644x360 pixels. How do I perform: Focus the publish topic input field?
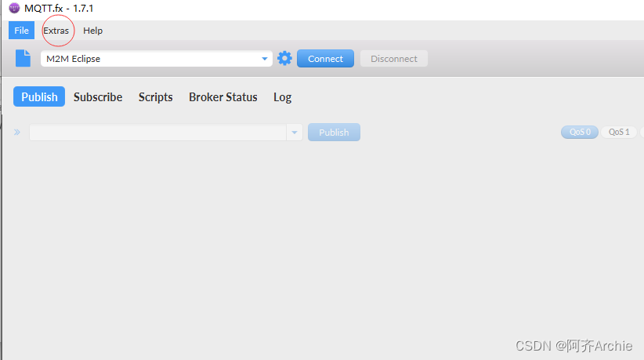tap(157, 133)
